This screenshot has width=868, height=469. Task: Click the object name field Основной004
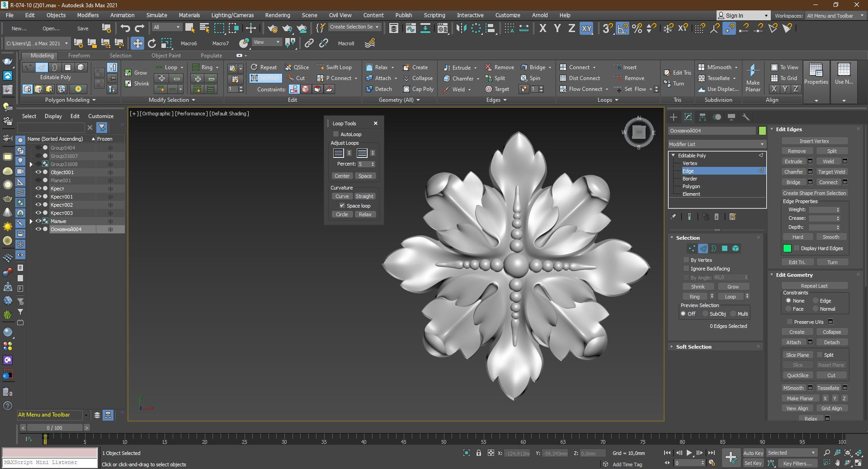(x=712, y=131)
